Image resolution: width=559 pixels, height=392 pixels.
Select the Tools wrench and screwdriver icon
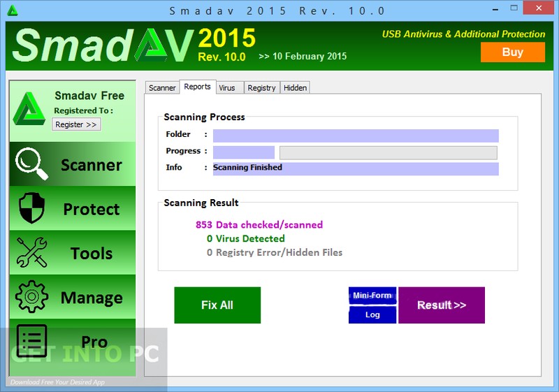tap(31, 252)
